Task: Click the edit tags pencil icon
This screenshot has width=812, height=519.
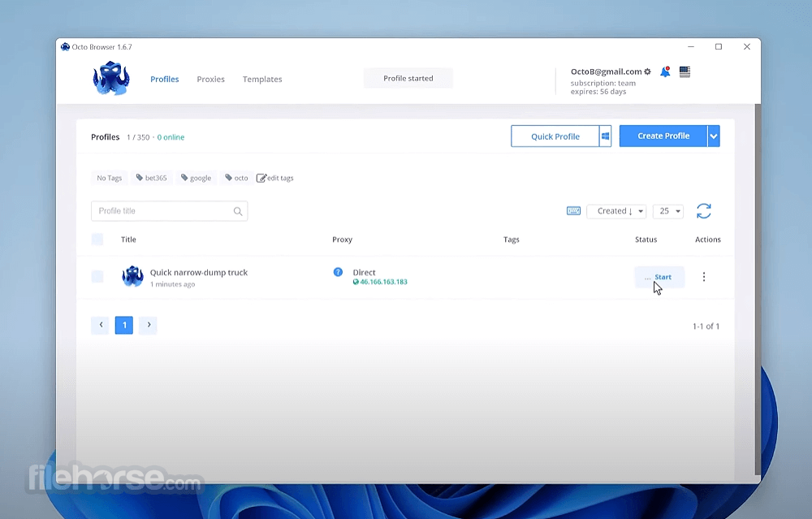Action: (261, 178)
